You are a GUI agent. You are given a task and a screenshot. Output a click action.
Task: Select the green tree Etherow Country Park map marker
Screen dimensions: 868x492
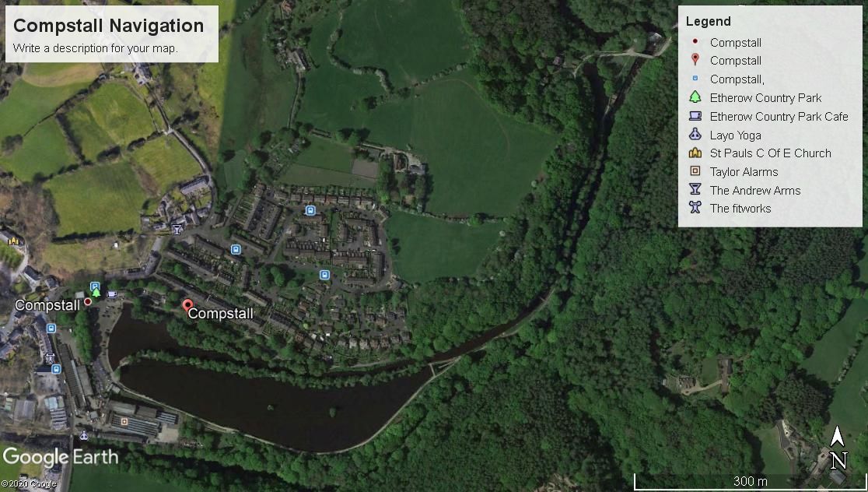(x=96, y=292)
